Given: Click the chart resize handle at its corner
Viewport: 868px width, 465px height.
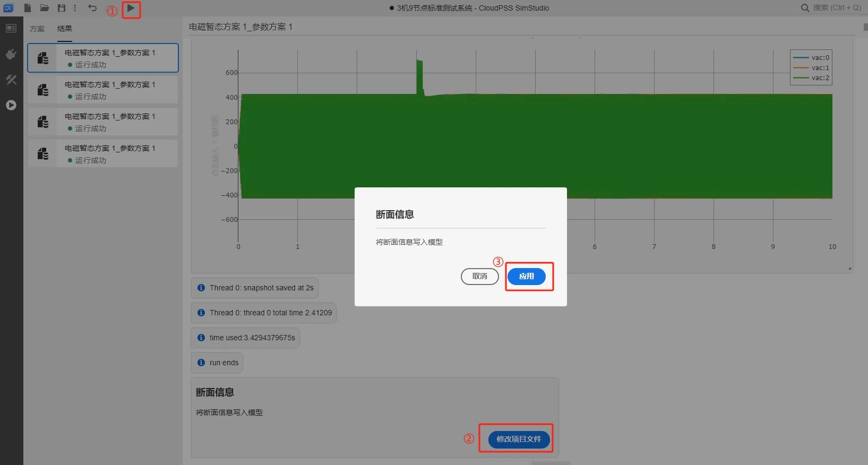Looking at the screenshot, I should tap(849, 269).
